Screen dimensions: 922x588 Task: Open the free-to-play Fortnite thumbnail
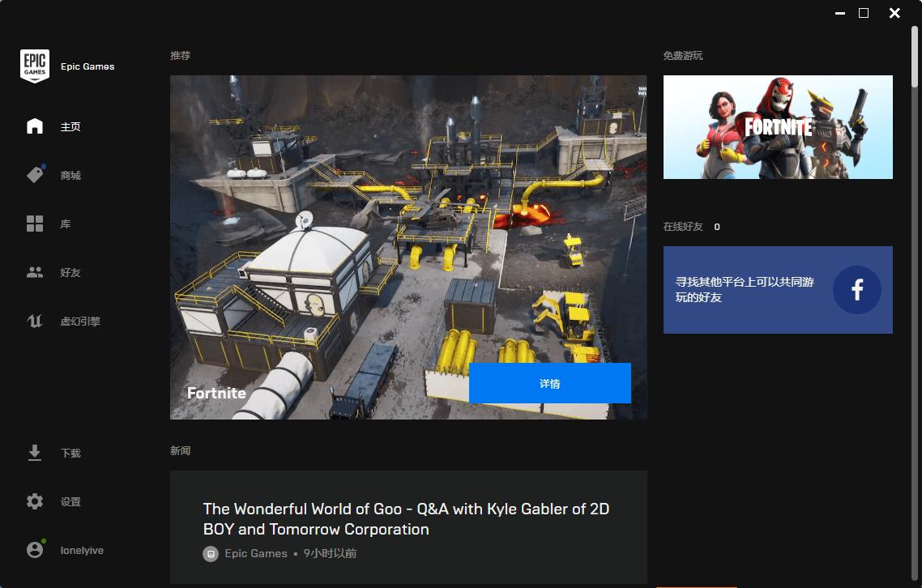click(x=778, y=127)
